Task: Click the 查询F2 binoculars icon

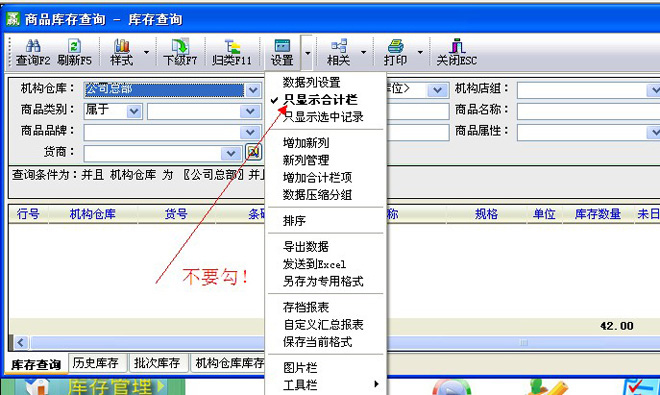Action: point(33,45)
